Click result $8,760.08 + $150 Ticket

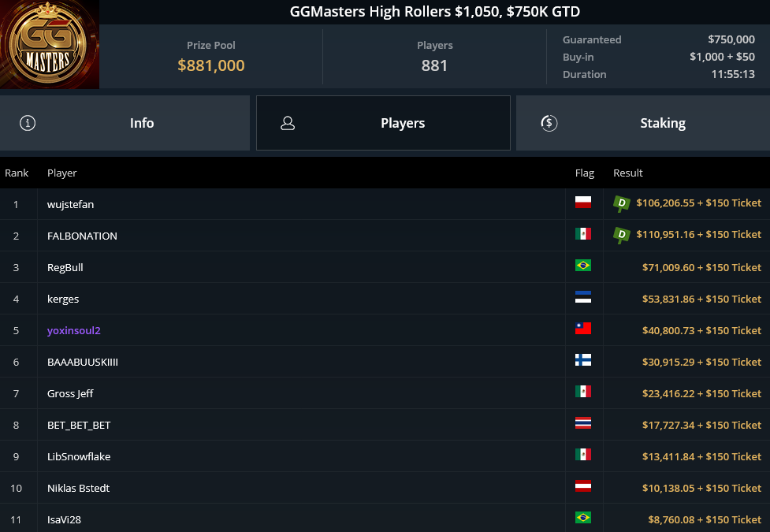(x=705, y=519)
